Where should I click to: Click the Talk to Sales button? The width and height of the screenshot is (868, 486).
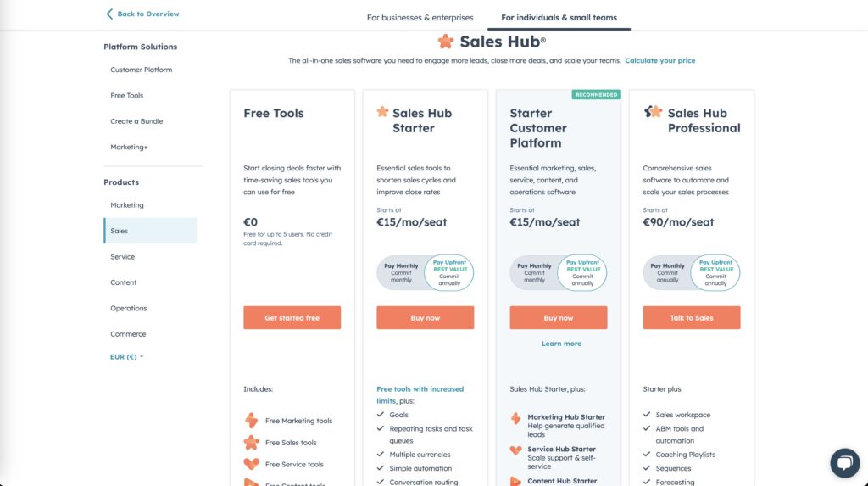point(692,318)
